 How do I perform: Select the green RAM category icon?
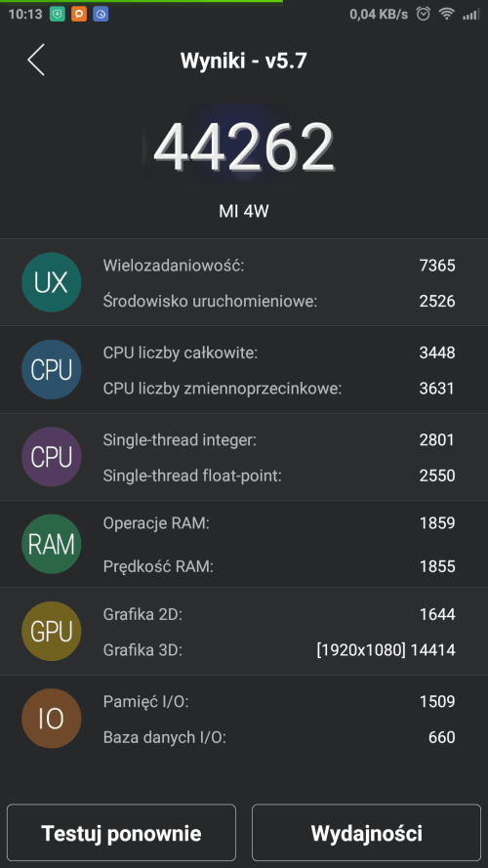52,544
